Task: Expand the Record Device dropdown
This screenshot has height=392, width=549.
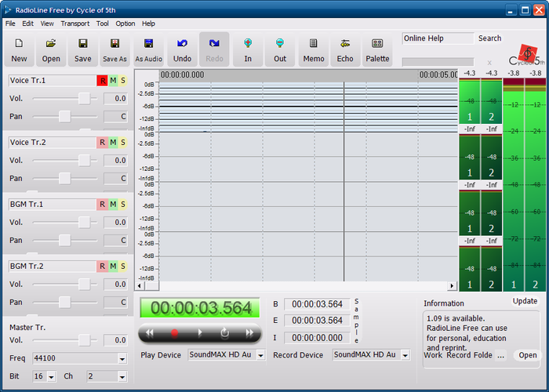Action: (x=405, y=355)
